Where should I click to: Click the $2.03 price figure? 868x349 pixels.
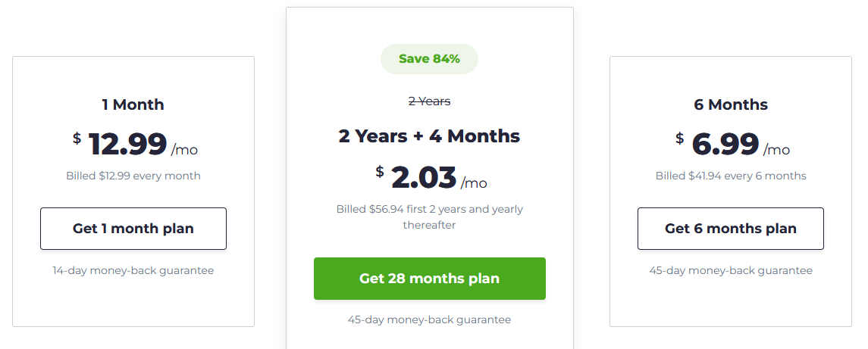(x=416, y=177)
